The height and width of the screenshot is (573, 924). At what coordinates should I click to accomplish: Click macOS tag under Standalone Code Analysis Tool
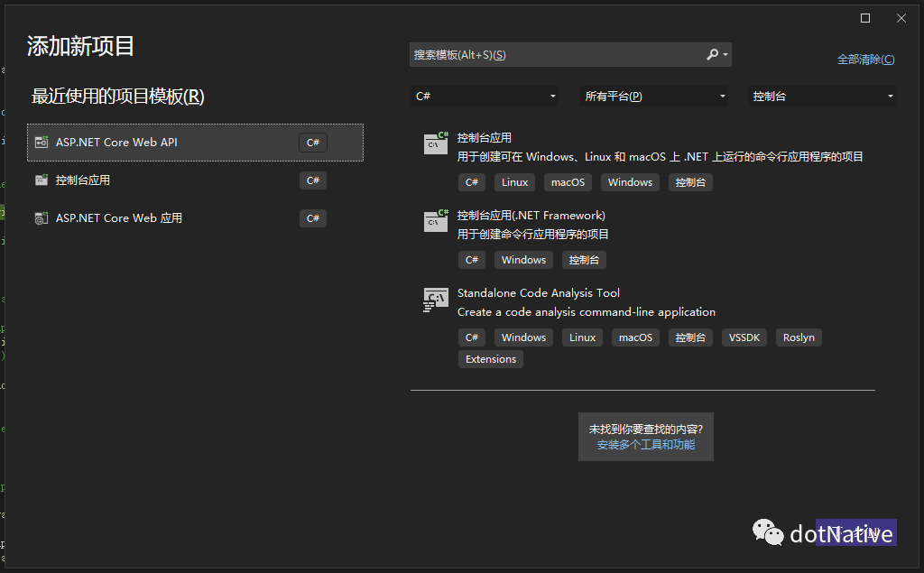point(635,337)
